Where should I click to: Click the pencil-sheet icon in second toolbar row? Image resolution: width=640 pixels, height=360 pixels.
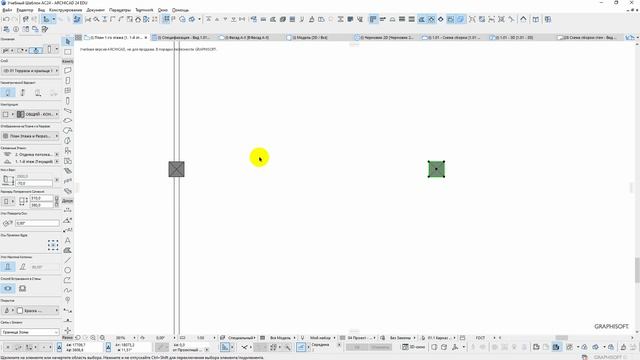click(45, 29)
